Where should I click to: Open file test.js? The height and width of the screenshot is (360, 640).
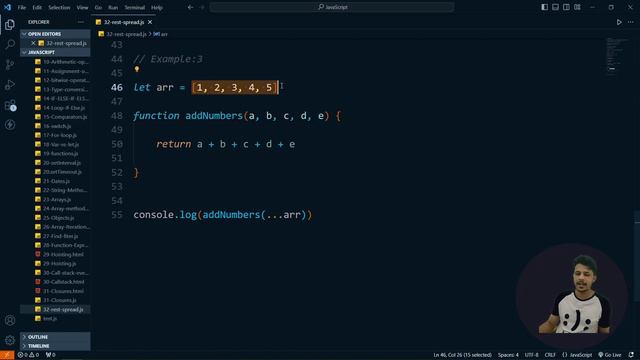50,318
